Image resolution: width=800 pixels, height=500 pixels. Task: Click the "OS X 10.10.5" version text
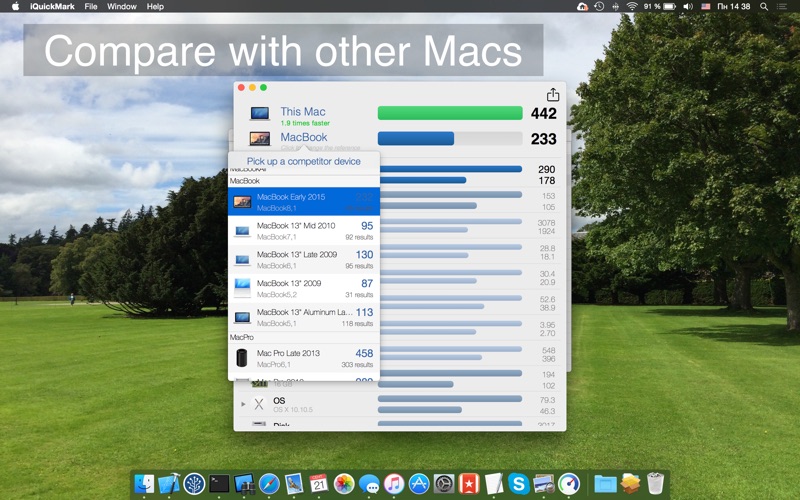pyautogui.click(x=293, y=410)
